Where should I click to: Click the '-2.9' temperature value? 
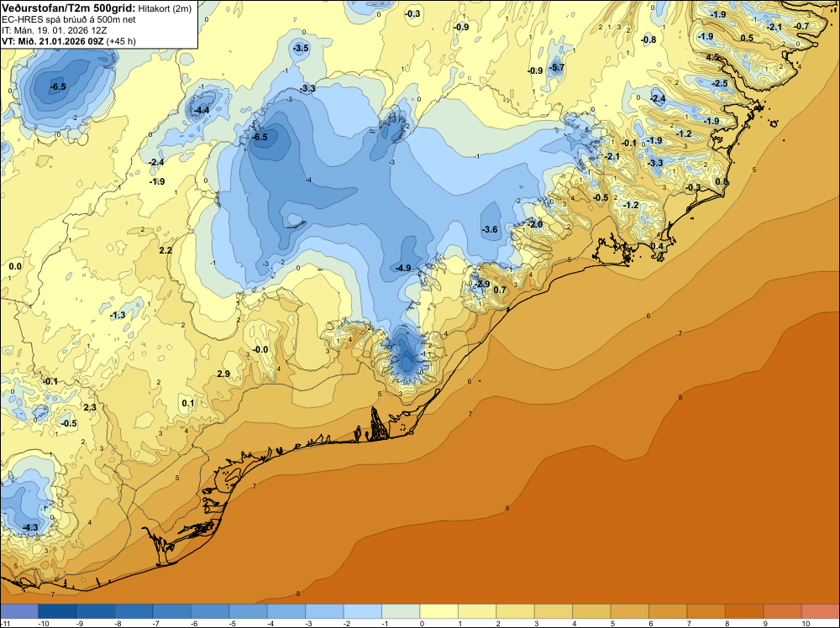pyautogui.click(x=482, y=285)
